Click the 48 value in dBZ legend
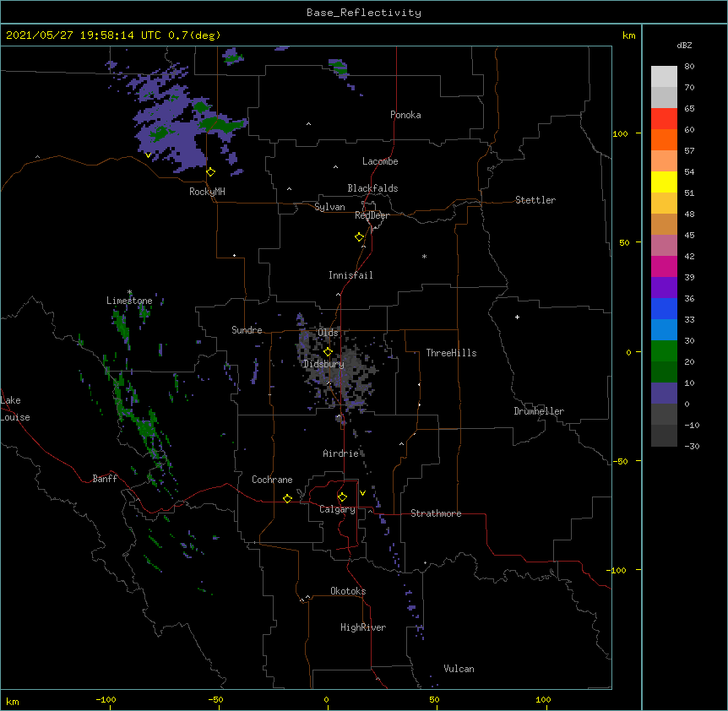The height and width of the screenshot is (711, 728). (x=689, y=214)
